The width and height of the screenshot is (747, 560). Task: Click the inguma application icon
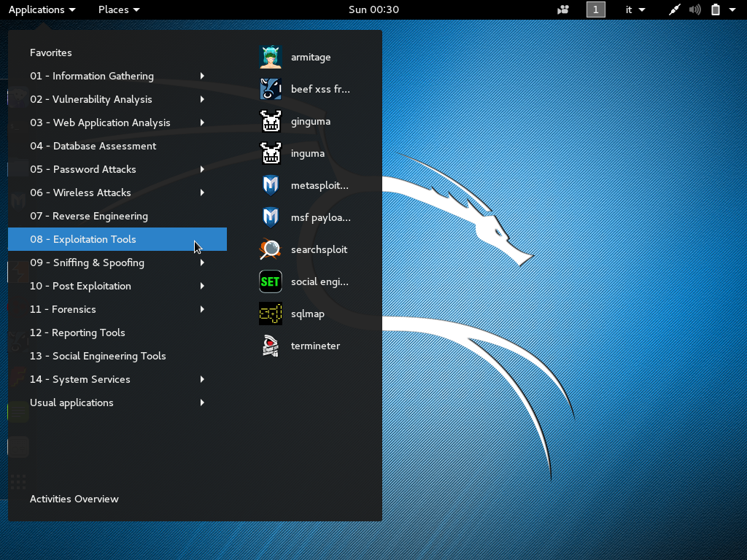pos(271,153)
